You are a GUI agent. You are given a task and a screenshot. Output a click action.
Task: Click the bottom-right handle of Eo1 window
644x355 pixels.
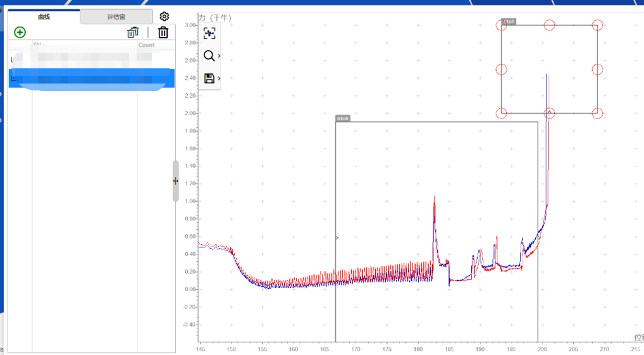[x=597, y=113]
